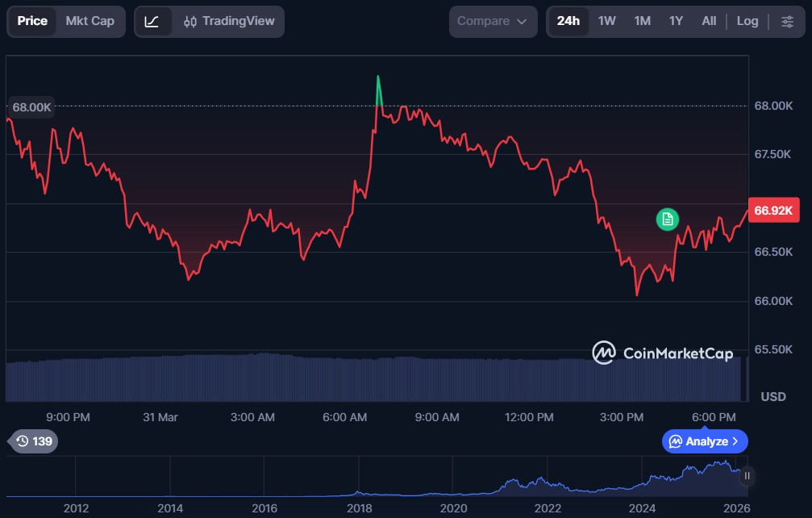Screen dimensions: 812x518
Task: Keep Price mode selected
Action: click(x=32, y=21)
